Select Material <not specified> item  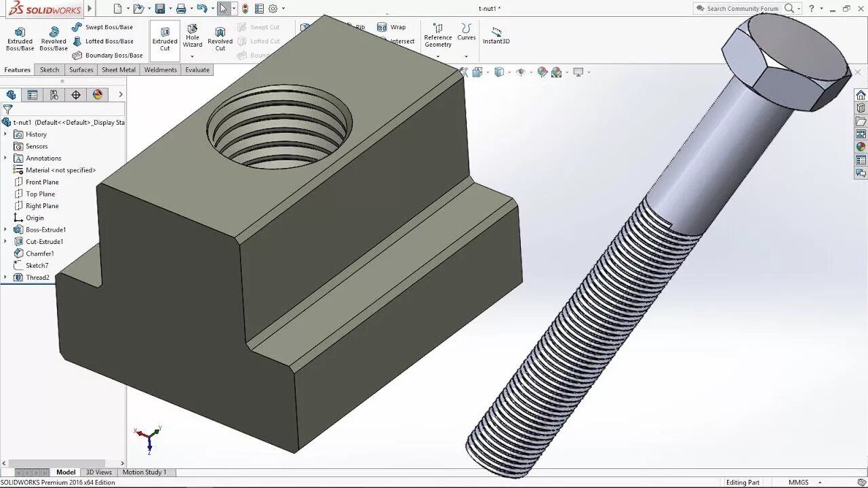click(55, 170)
